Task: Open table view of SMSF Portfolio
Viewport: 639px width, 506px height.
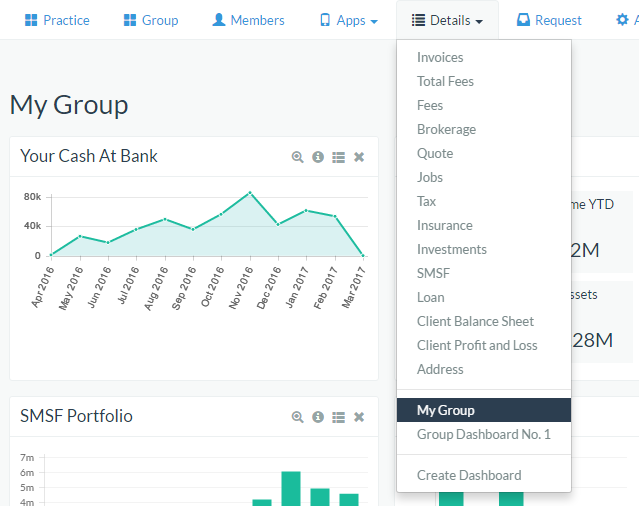Action: tap(338, 417)
